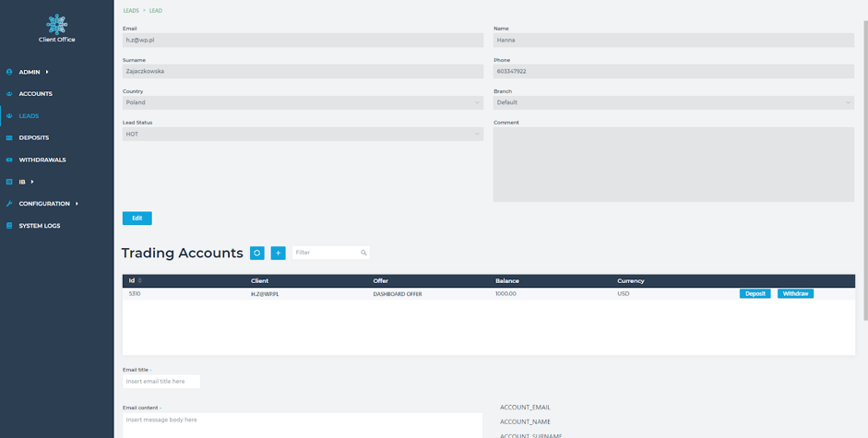Click the Deposits icon in the sidebar
This screenshot has height=438, width=868.
9,137
